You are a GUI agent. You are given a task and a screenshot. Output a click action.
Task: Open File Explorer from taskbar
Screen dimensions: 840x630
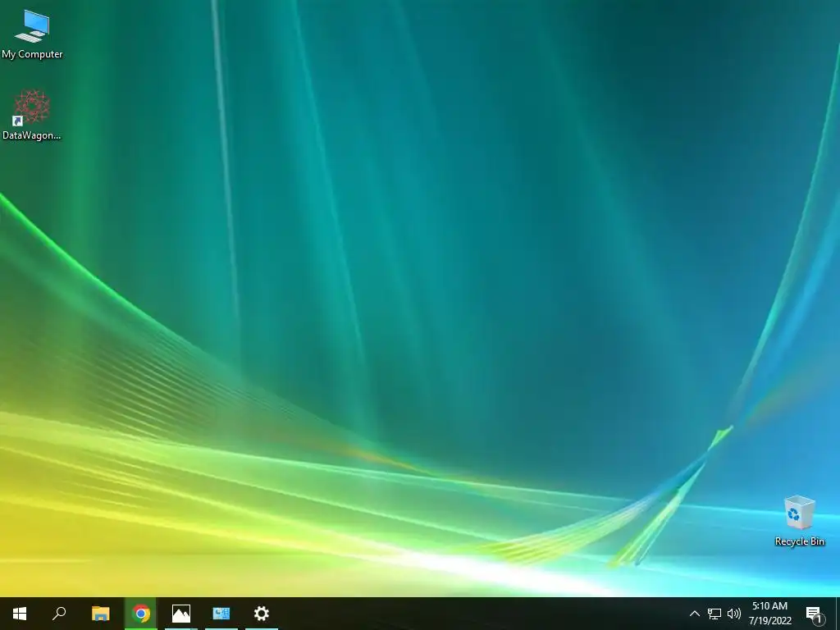pyautogui.click(x=100, y=614)
